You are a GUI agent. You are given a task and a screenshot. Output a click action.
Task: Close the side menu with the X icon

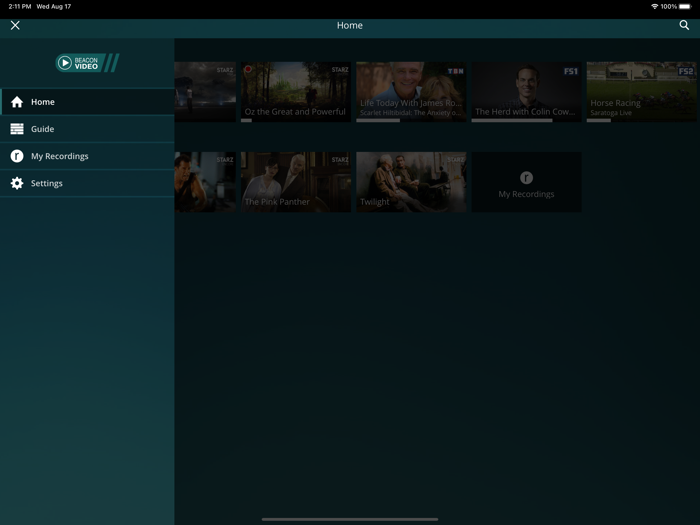tap(15, 25)
